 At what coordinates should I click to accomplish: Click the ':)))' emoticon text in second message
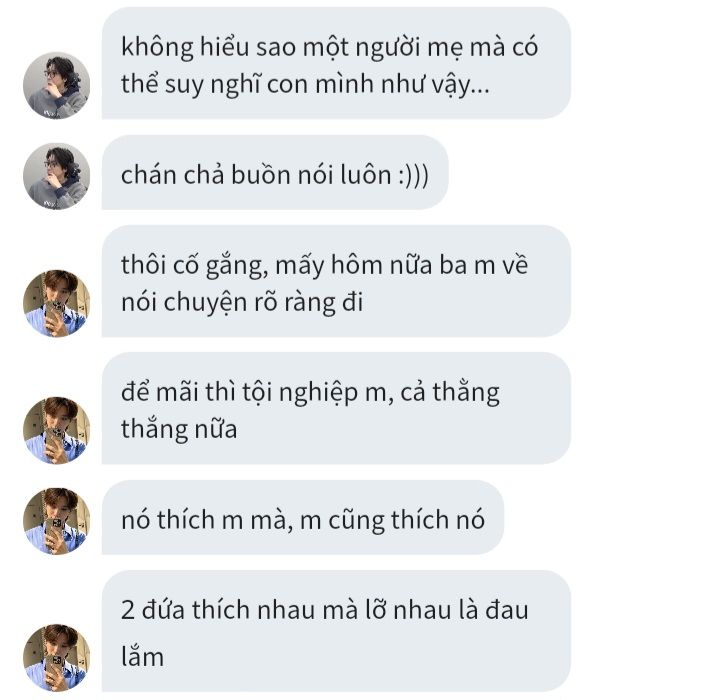(413, 175)
